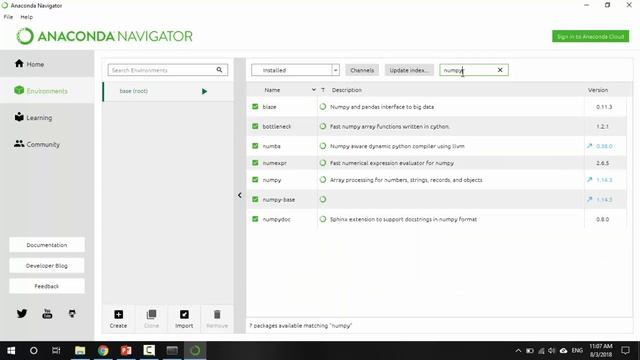Click the blaze version 0.11.3
The height and width of the screenshot is (360, 640).
(x=604, y=107)
